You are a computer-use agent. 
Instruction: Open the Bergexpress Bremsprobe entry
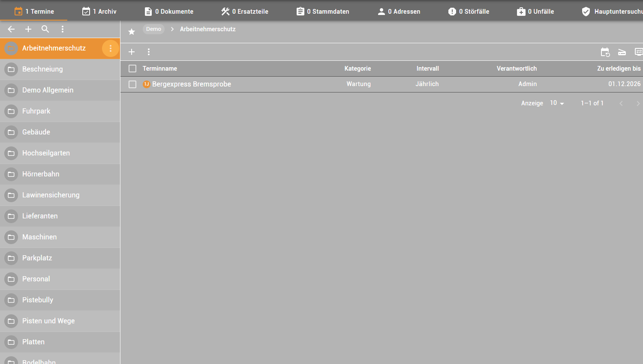click(192, 84)
